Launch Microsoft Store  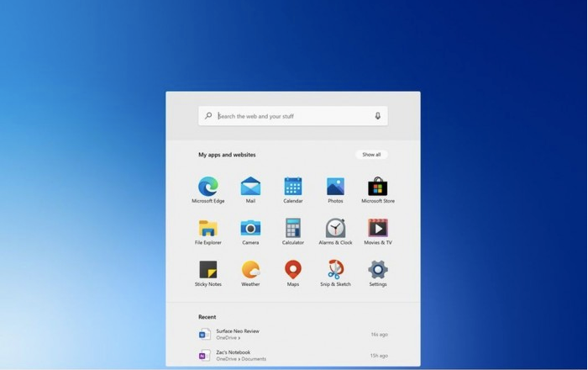click(378, 190)
